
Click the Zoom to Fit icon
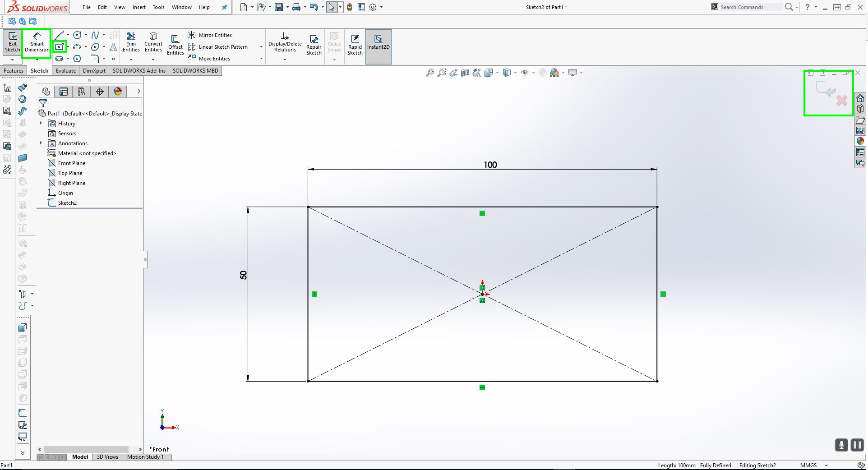[x=429, y=73]
